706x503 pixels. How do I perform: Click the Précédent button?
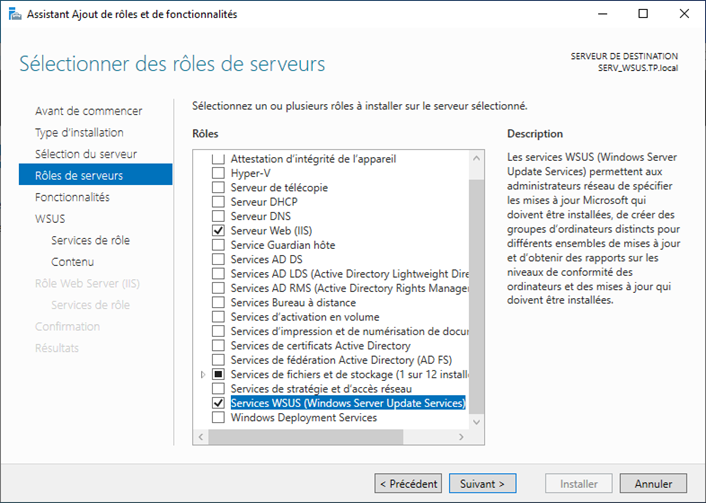click(x=408, y=484)
